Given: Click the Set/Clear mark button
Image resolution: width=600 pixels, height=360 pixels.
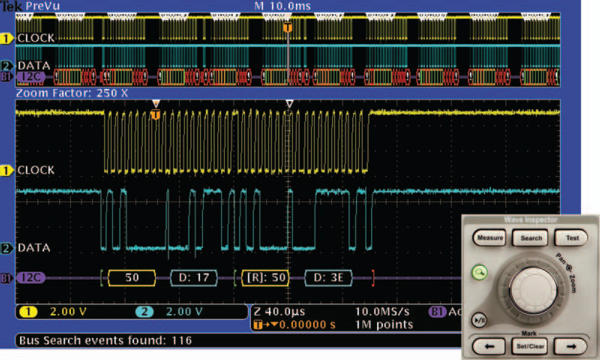Looking at the screenshot, I should [530, 347].
